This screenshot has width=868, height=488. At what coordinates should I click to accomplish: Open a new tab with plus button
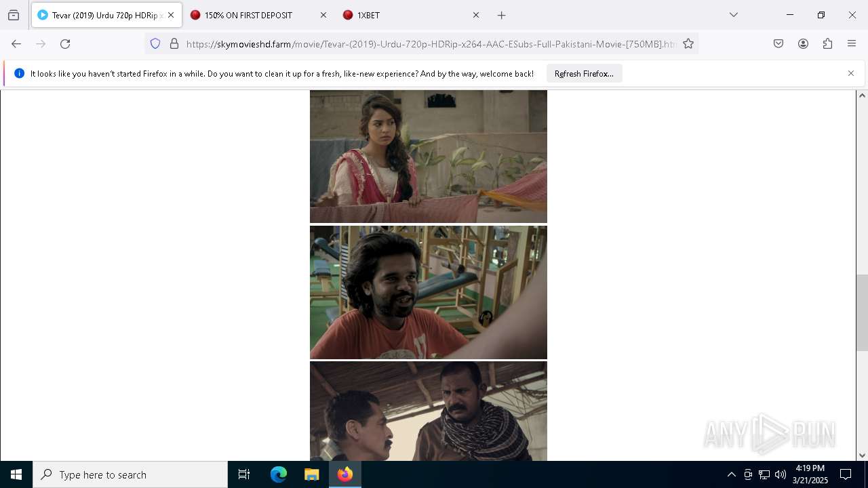[x=502, y=15]
